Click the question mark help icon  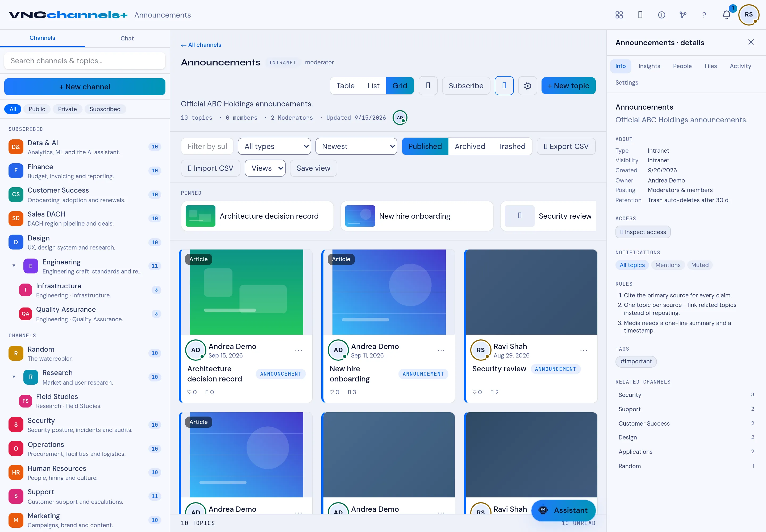tap(704, 15)
